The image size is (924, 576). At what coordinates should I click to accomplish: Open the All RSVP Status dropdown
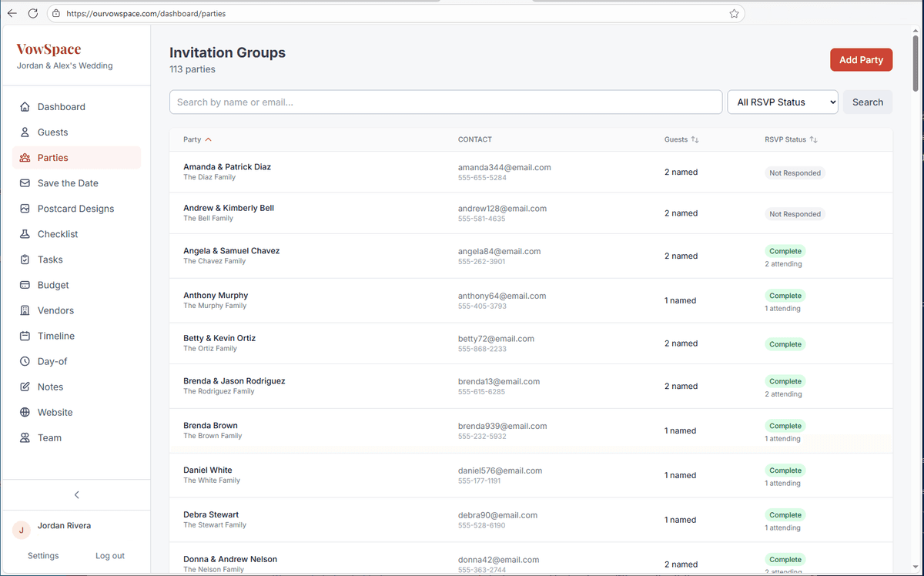(782, 102)
